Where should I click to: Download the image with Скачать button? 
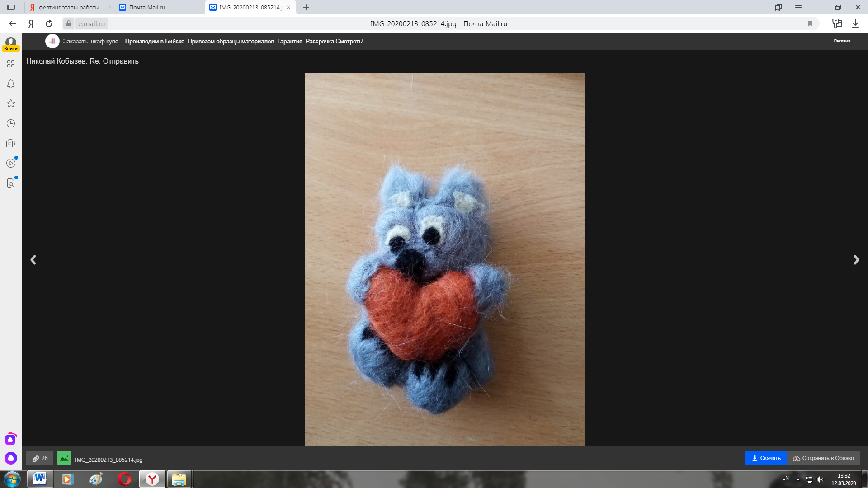pos(766,458)
